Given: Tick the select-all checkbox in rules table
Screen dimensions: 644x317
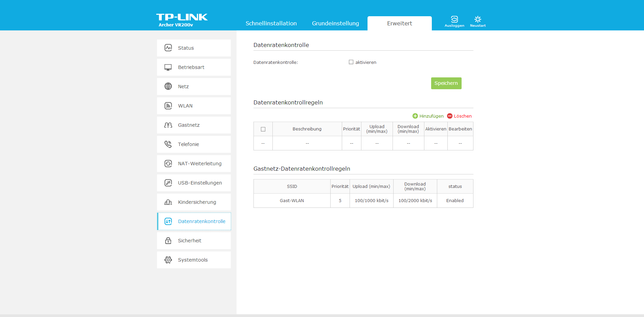Looking at the screenshot, I should coord(263,129).
